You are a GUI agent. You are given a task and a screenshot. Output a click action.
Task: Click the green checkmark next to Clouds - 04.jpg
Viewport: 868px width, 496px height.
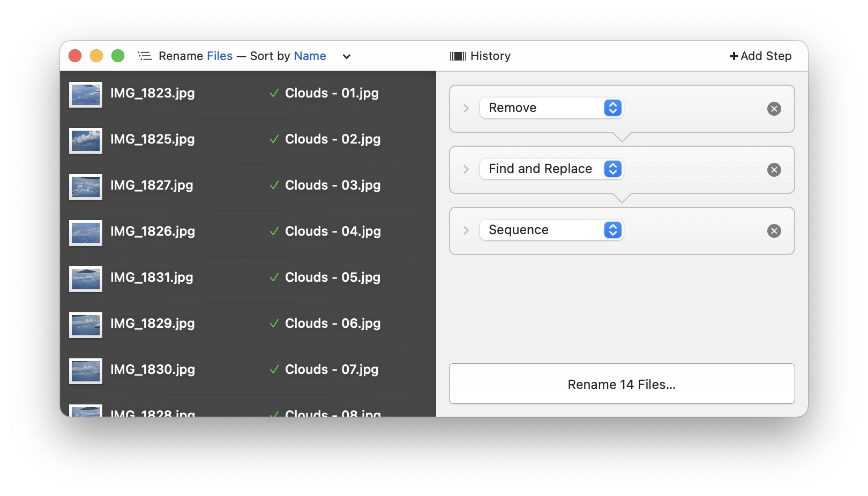point(274,231)
